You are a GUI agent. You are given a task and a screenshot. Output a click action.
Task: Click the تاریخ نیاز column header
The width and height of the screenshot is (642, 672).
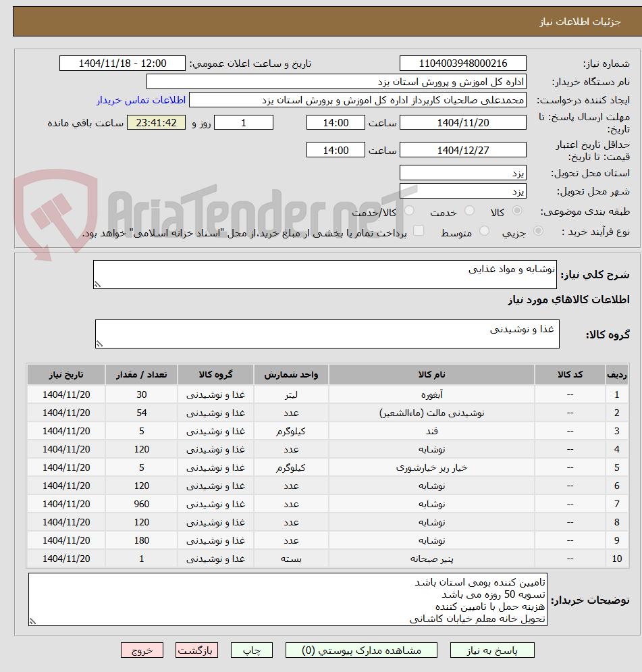click(x=66, y=375)
